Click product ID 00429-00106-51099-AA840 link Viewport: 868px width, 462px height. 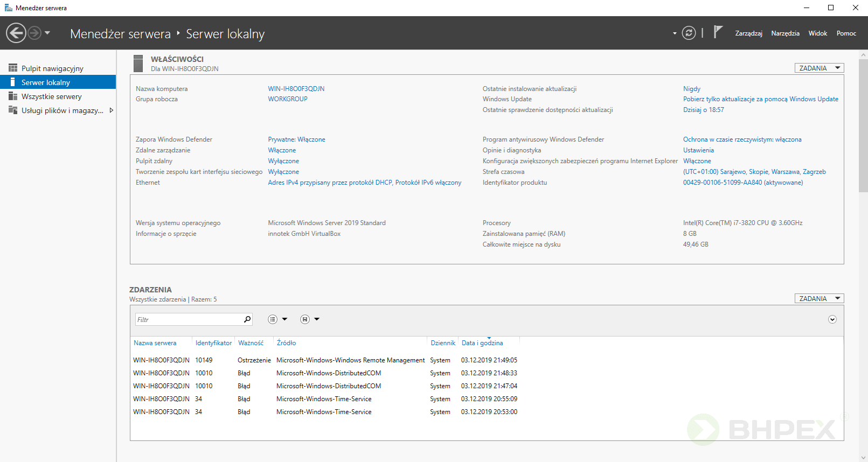pyautogui.click(x=743, y=183)
